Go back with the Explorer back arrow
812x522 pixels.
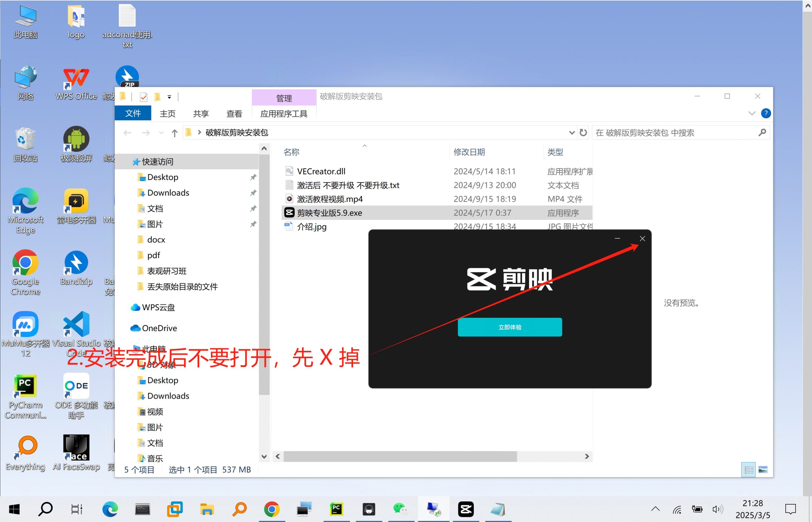click(x=127, y=132)
